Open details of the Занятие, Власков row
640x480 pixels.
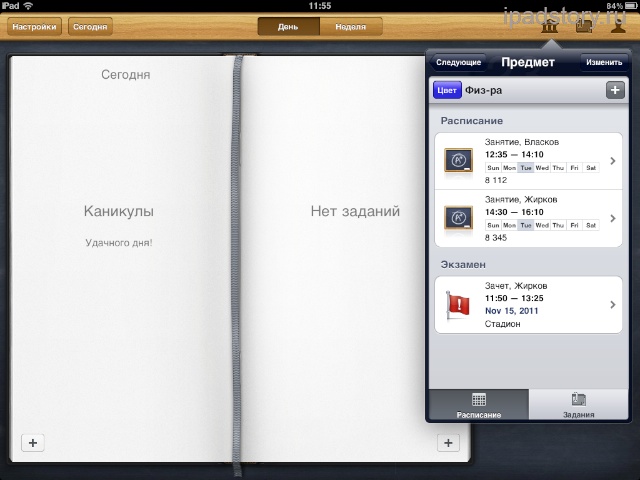[x=529, y=161]
